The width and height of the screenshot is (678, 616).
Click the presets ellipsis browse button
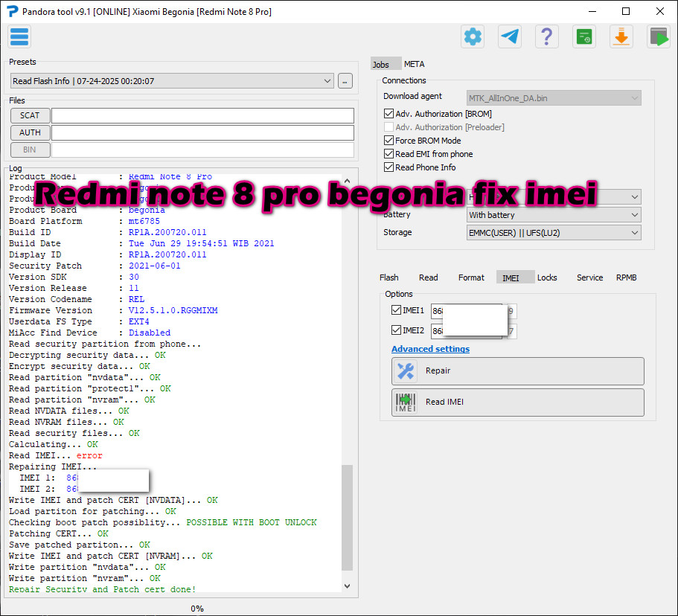click(345, 81)
